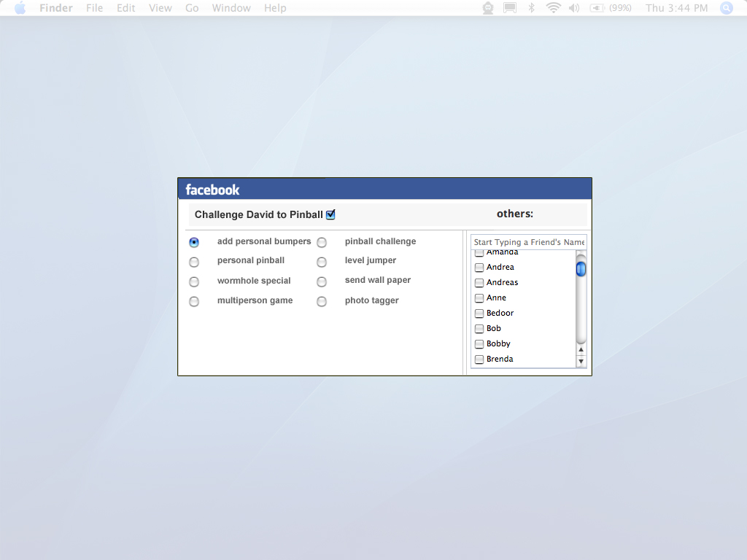Click the Apple menu icon
The width and height of the screenshot is (747, 560).
pos(20,8)
